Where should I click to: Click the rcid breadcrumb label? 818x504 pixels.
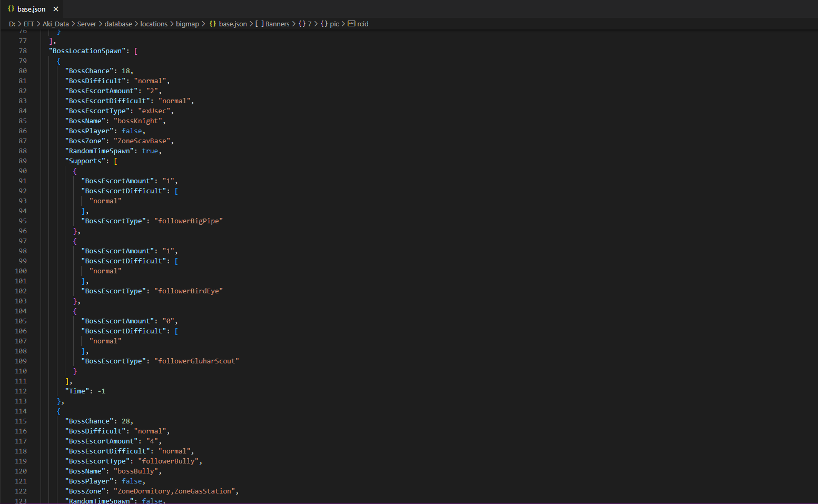[x=363, y=24]
